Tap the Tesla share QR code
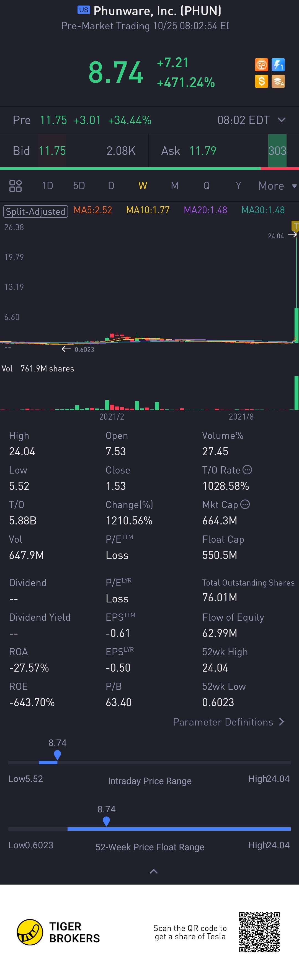 pyautogui.click(x=259, y=932)
